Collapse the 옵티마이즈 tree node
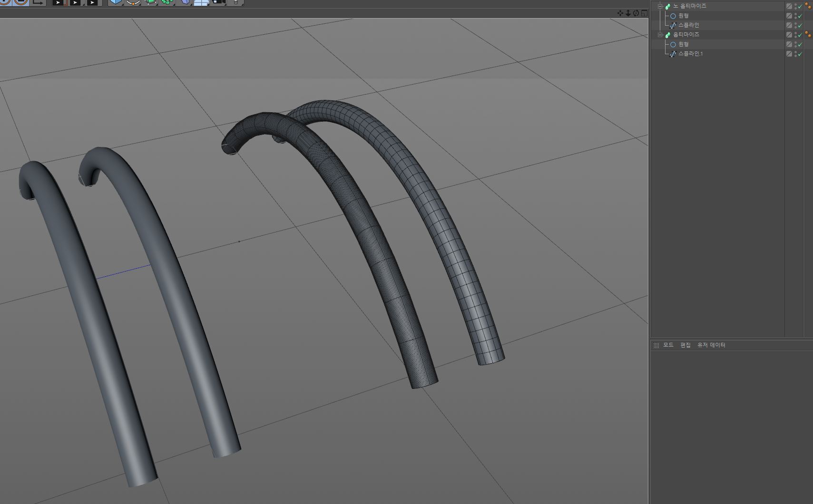Viewport: 813px width, 504px height. point(660,35)
